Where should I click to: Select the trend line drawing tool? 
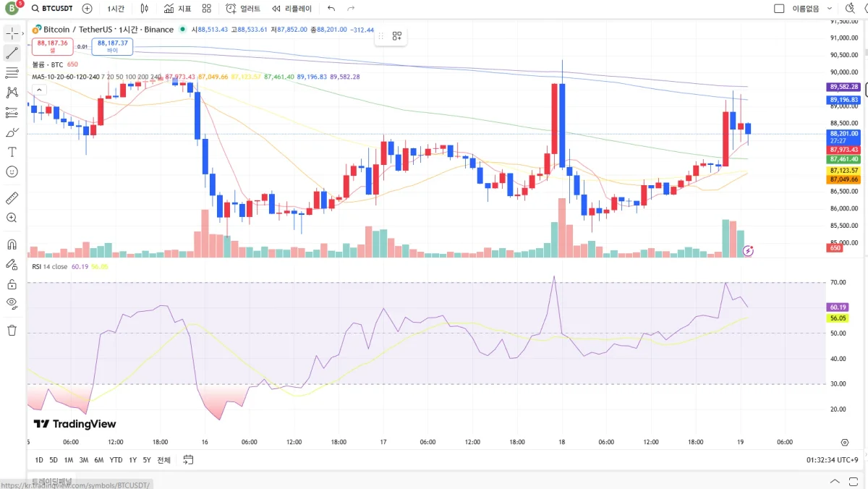12,53
